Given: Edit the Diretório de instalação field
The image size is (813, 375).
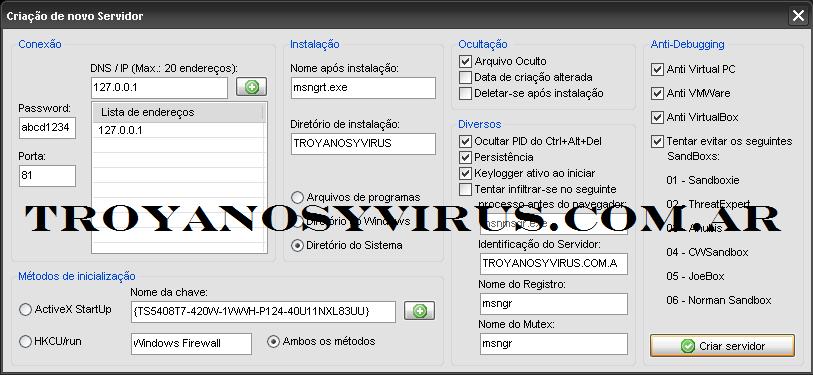Looking at the screenshot, I should point(363,144).
